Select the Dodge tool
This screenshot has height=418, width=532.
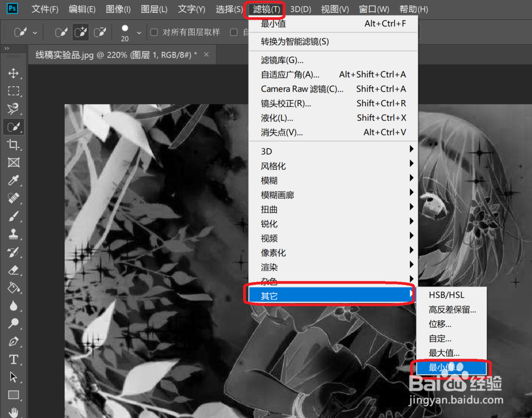tap(14, 323)
